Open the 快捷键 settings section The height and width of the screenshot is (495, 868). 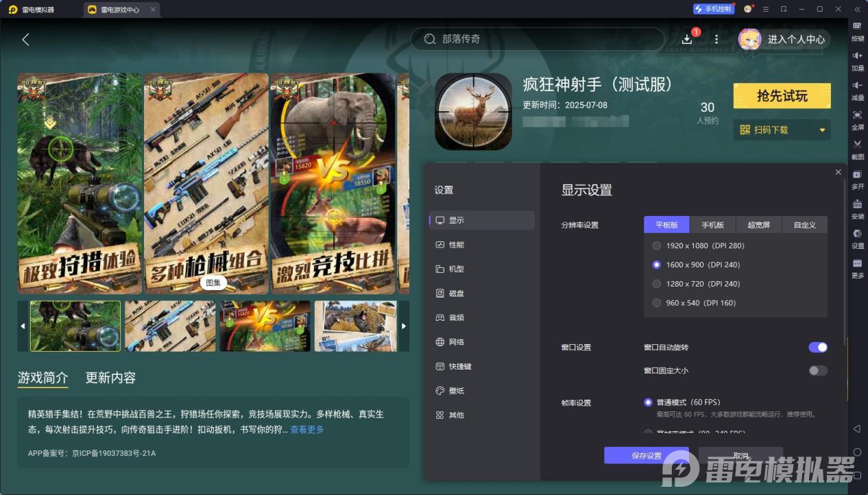[482, 367]
